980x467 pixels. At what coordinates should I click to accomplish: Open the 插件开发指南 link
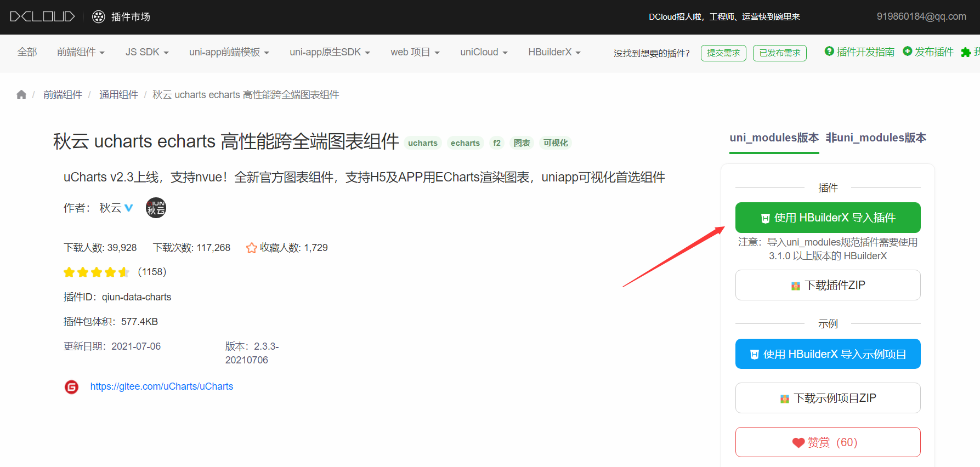[x=865, y=52]
